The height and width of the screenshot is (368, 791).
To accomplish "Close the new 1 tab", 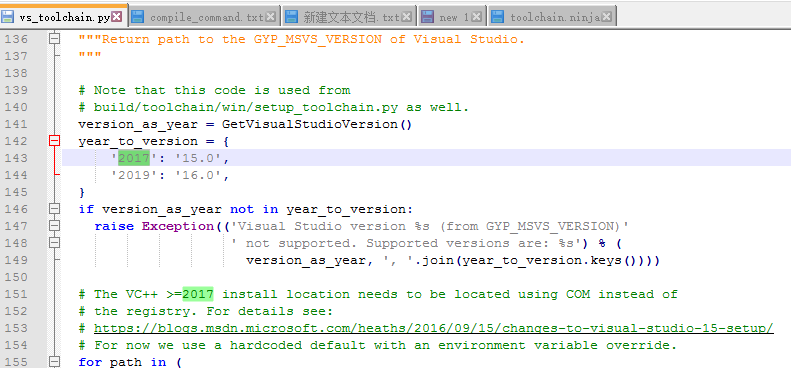I will tap(477, 17).
